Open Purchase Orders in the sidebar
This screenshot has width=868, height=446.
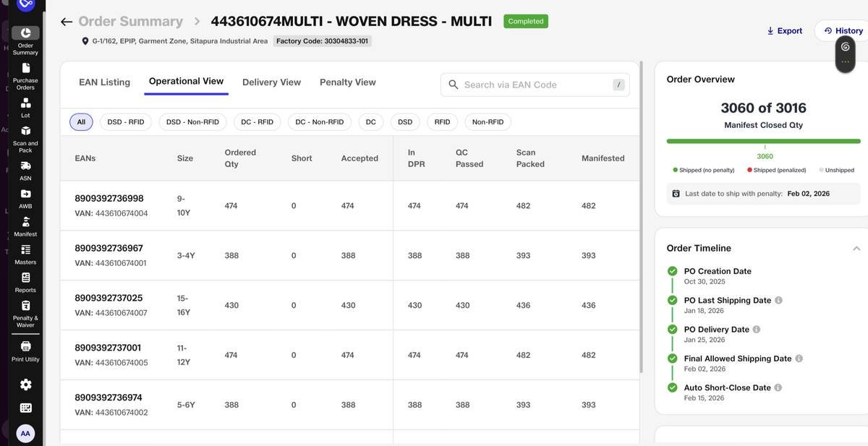(x=25, y=77)
